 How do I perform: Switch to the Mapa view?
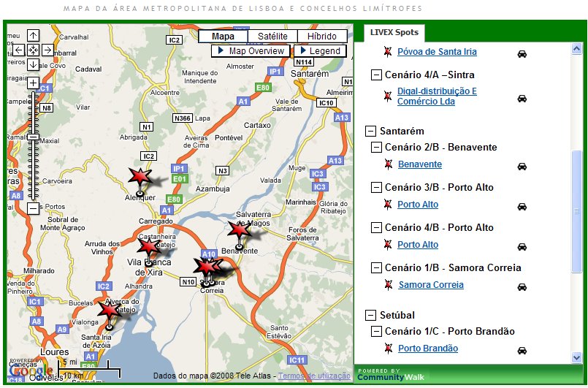click(223, 37)
